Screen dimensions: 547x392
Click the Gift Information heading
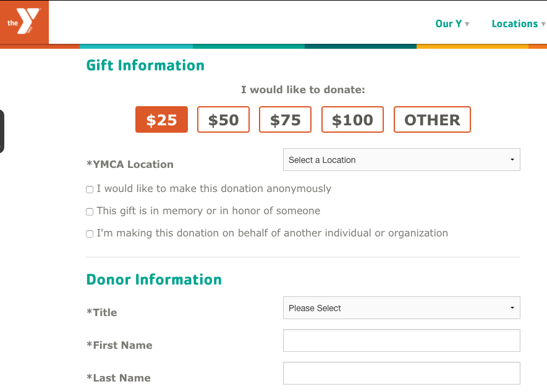coord(145,65)
